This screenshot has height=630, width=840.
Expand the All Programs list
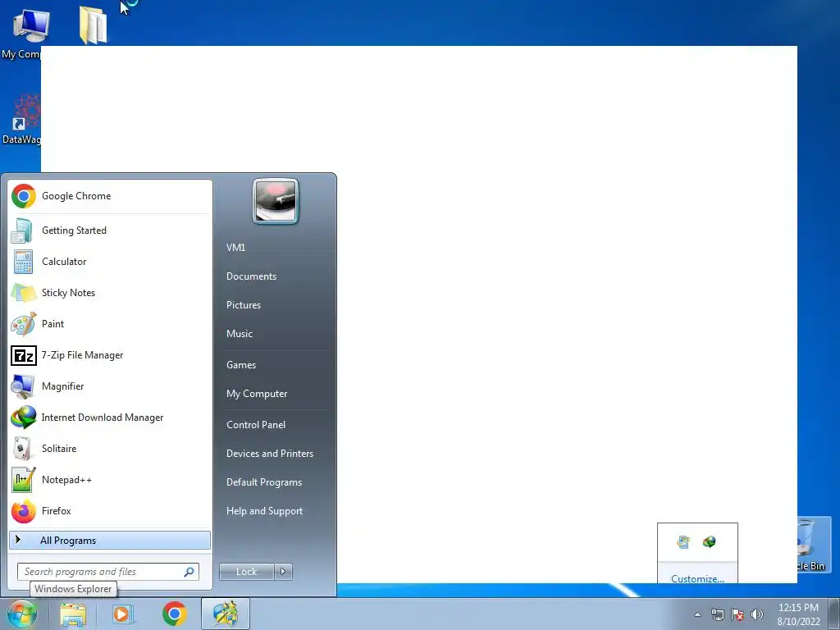pyautogui.click(x=109, y=540)
